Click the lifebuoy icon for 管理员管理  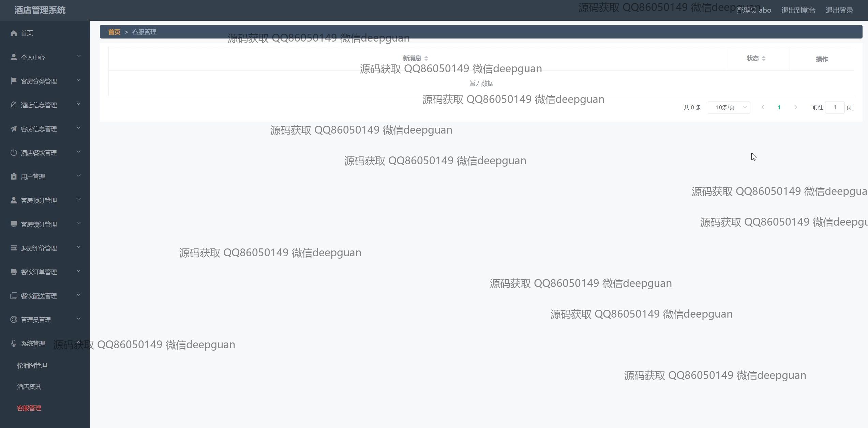click(x=14, y=319)
